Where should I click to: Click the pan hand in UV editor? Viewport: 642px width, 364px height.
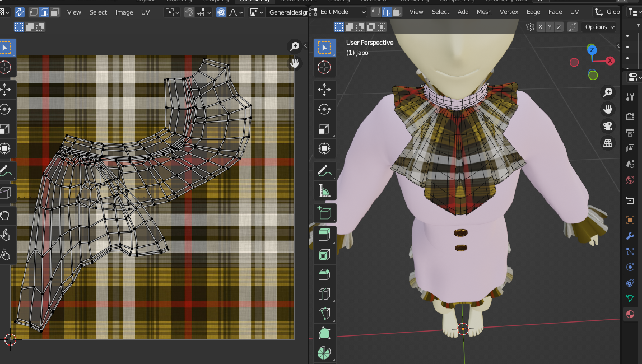click(x=295, y=63)
